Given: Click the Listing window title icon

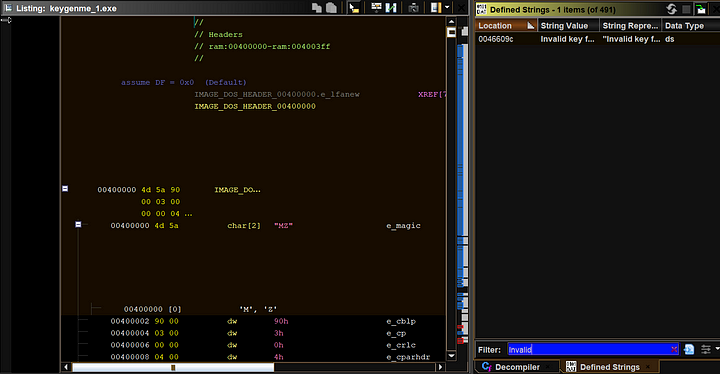Looking at the screenshot, I should click(x=8, y=8).
